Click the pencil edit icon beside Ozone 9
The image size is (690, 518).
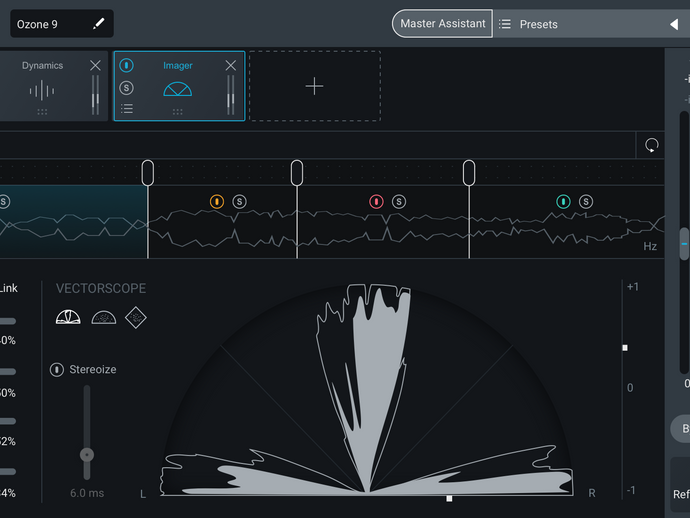click(99, 24)
